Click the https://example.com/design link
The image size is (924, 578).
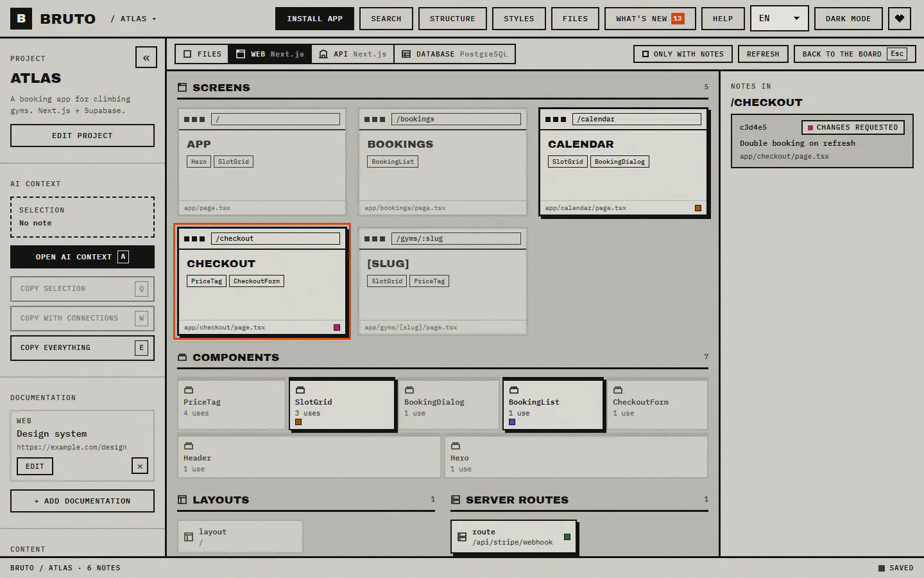[72, 447]
